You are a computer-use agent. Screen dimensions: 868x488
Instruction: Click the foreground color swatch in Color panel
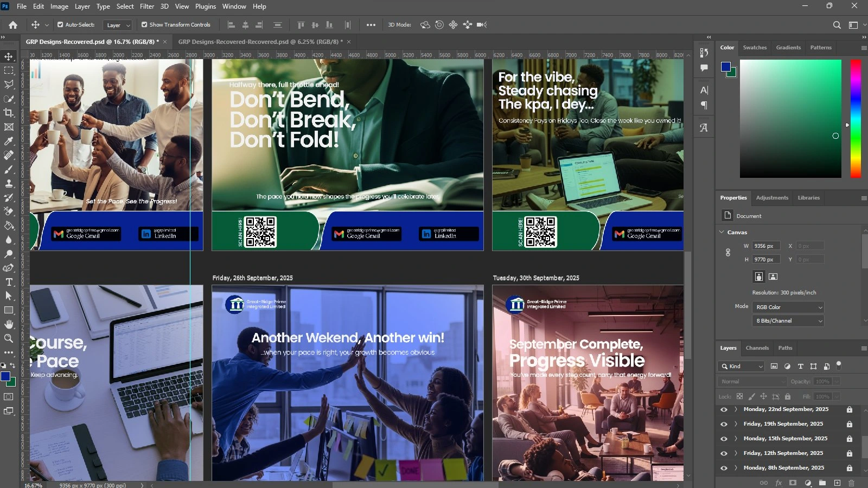725,67
